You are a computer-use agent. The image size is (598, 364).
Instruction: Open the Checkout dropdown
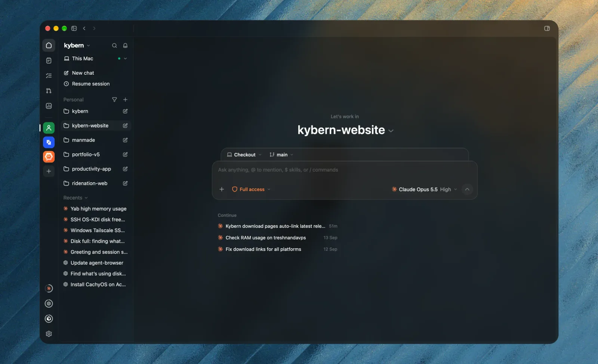(244, 155)
